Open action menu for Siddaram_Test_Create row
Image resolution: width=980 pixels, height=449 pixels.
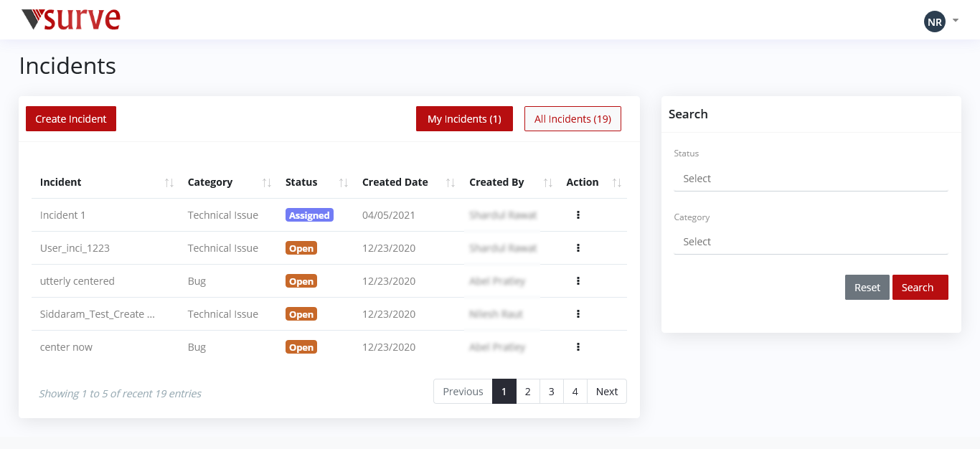[578, 314]
